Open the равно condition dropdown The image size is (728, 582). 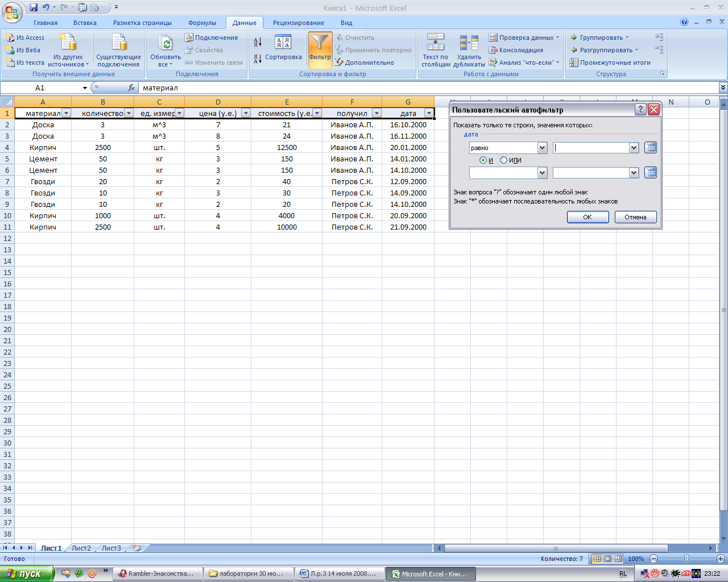(x=542, y=148)
